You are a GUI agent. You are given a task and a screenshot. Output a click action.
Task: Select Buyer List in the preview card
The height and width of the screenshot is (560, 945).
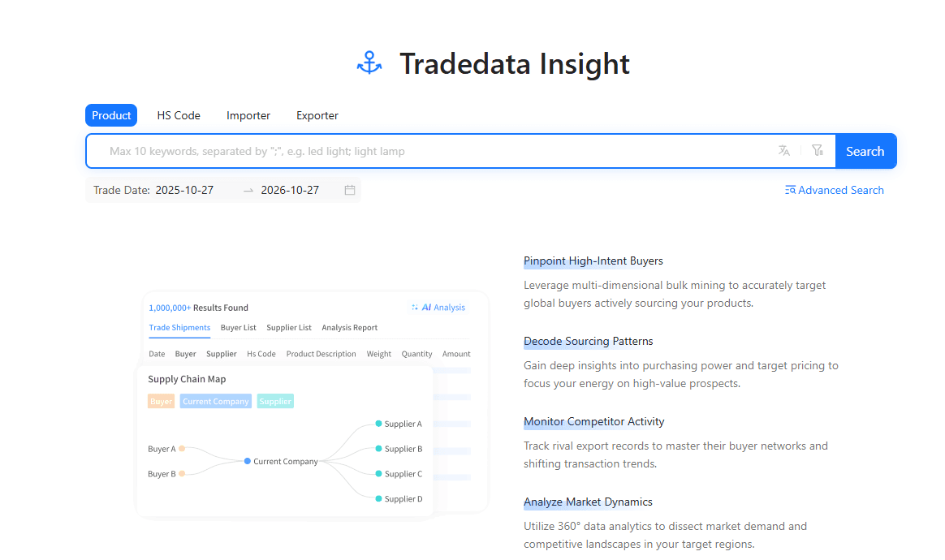pos(238,327)
